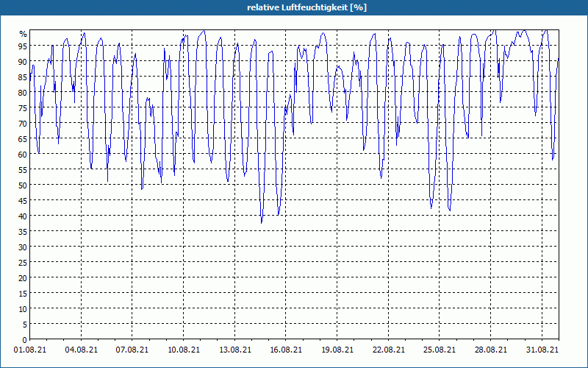Click the date label 25.08.21
Viewport: 588px width, 368px height.
440,350
